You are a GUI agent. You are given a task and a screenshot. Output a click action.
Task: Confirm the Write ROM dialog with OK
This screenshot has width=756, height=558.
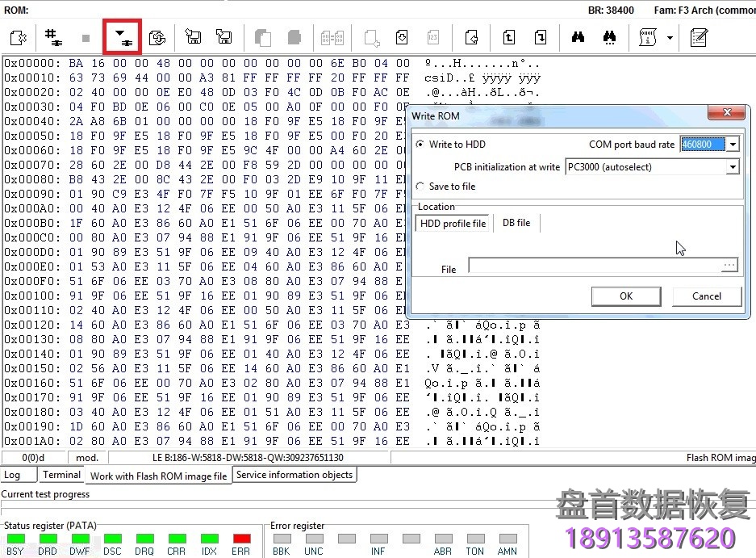point(626,296)
